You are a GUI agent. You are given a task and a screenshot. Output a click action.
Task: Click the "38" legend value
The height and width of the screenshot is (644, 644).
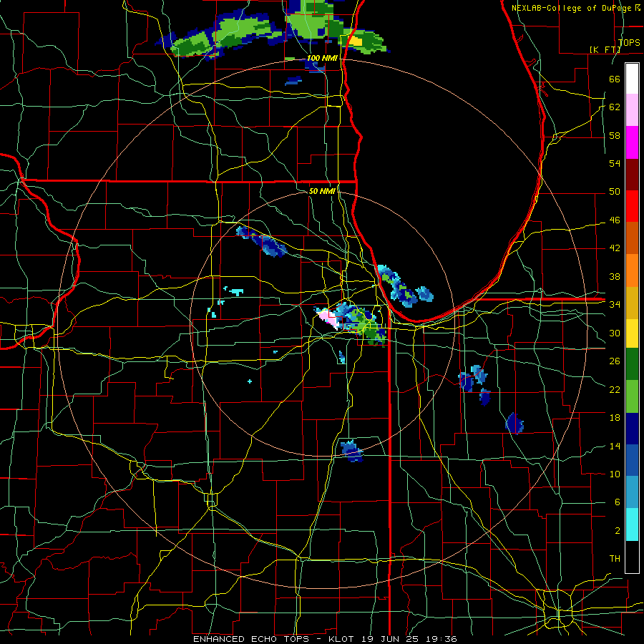coord(615,276)
